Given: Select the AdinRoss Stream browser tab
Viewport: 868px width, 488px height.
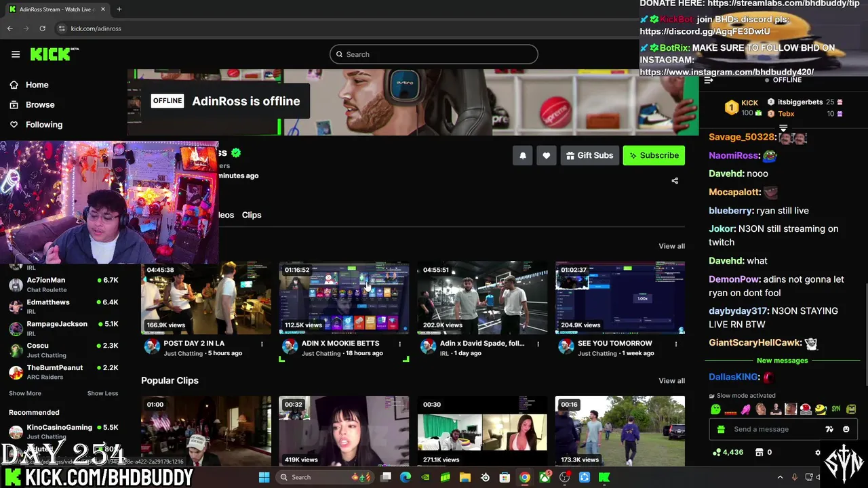Looking at the screenshot, I should [x=58, y=9].
